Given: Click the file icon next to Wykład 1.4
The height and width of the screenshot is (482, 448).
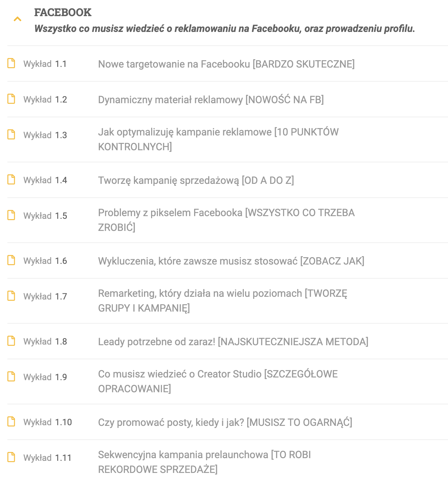Looking at the screenshot, I should click(x=11, y=179).
